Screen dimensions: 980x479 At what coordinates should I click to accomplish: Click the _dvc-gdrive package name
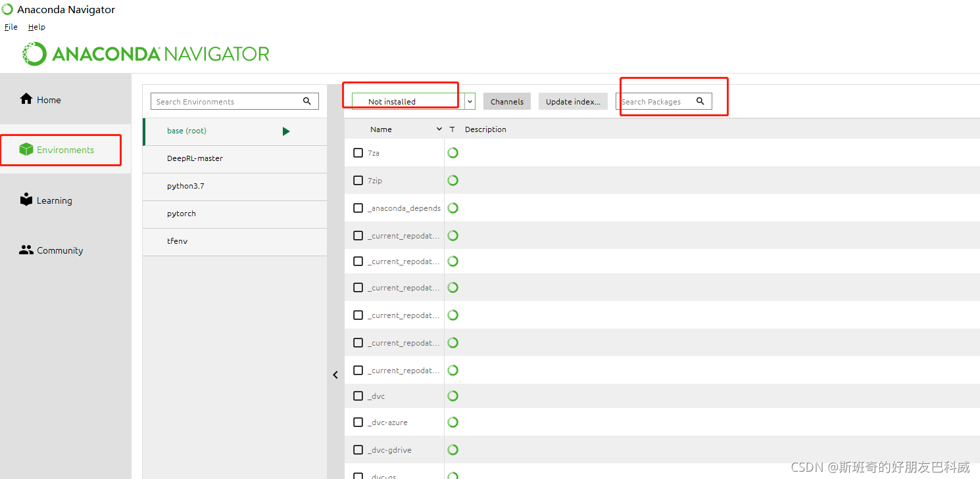coord(389,450)
